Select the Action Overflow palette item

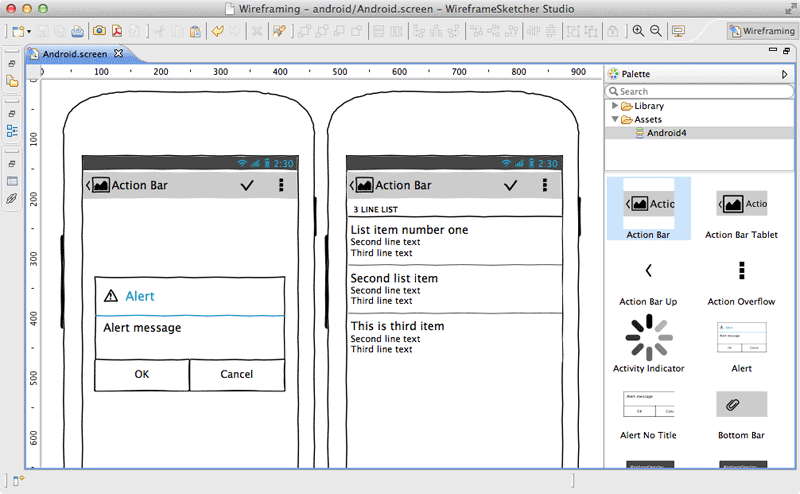[741, 281]
